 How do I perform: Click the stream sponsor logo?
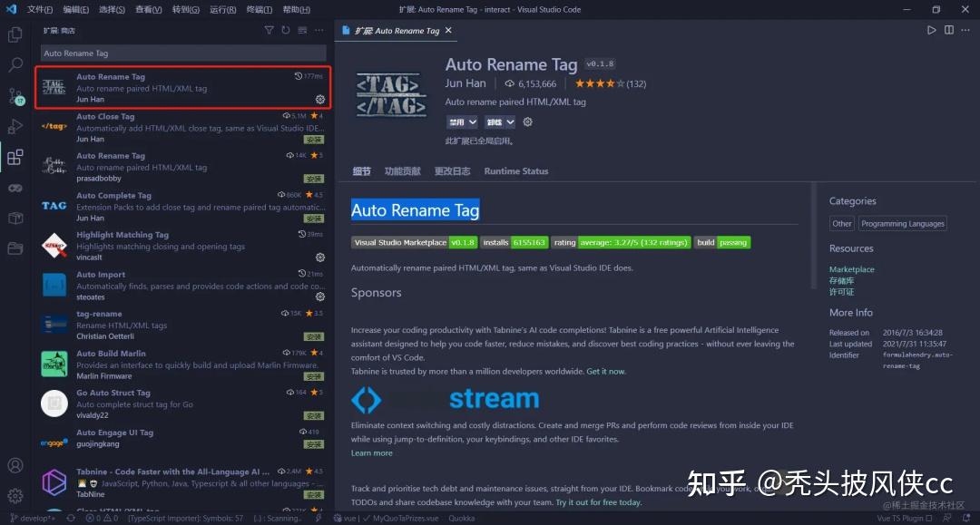445,399
